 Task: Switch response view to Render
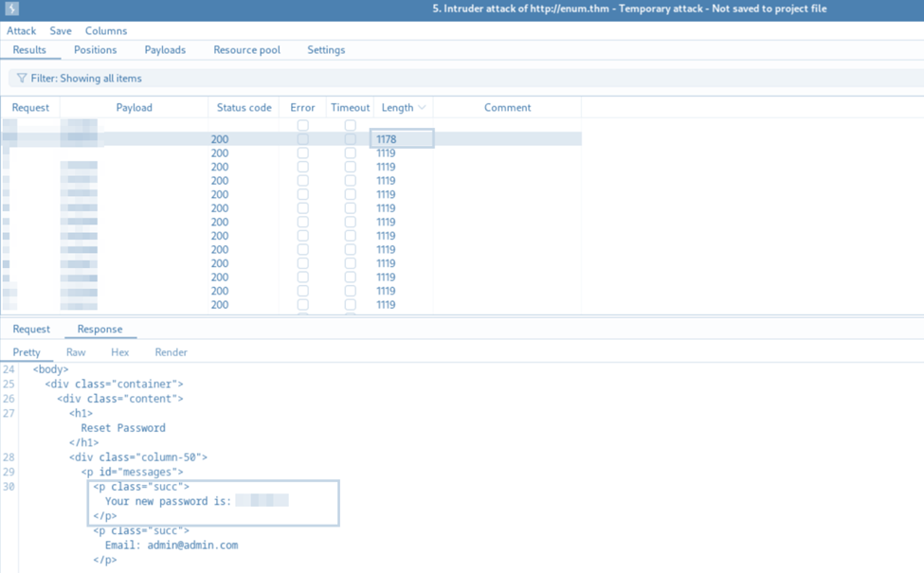click(x=171, y=352)
